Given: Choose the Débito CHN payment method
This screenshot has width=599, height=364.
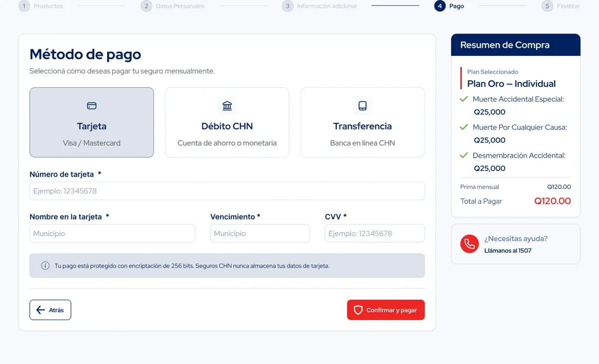Looking at the screenshot, I should tap(227, 123).
